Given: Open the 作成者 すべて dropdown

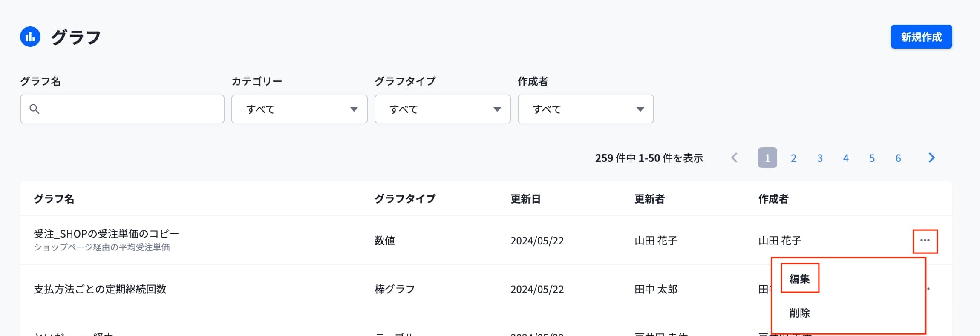Looking at the screenshot, I should (x=586, y=109).
